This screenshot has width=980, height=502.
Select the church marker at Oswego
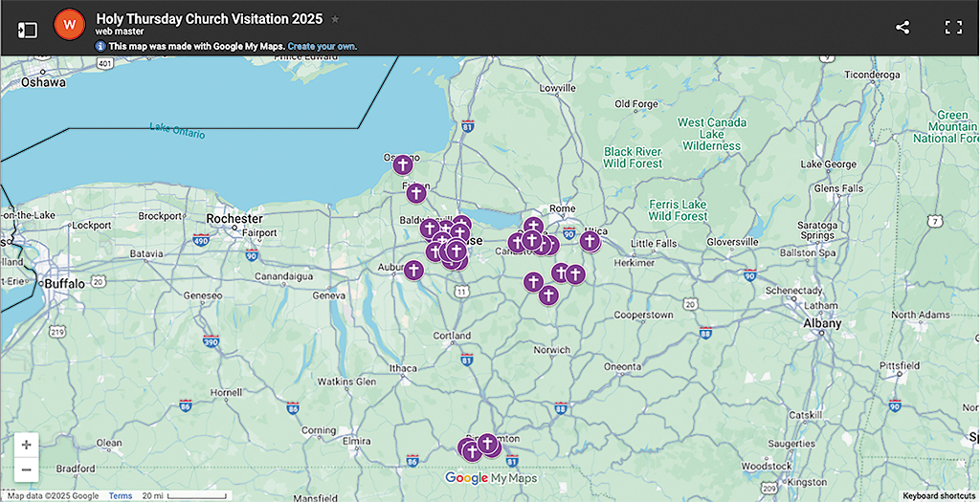point(403,164)
